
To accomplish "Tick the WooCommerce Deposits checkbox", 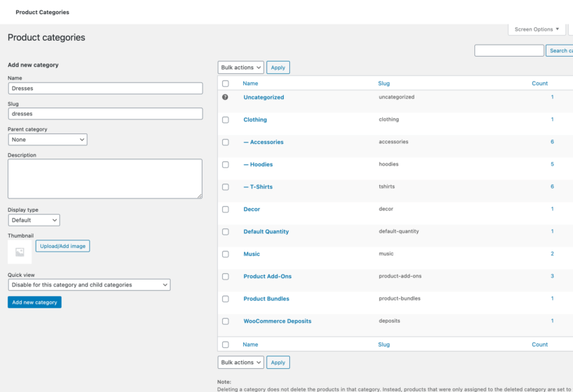I will click(226, 321).
